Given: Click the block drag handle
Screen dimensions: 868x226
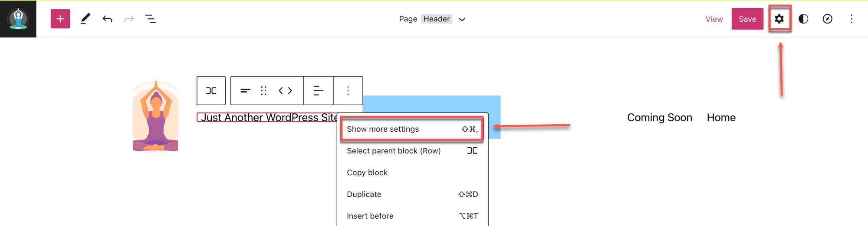Looking at the screenshot, I should click(263, 90).
